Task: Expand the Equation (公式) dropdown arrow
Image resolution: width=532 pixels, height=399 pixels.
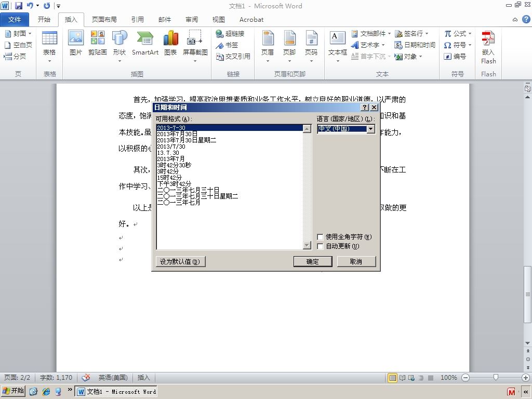Action: pyautogui.click(x=470, y=34)
